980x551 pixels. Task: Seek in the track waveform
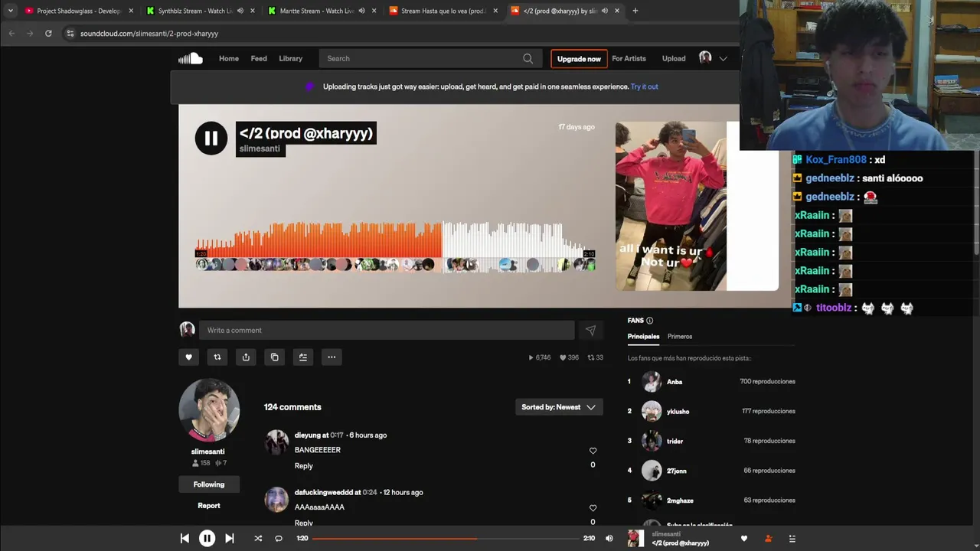pos(395,240)
